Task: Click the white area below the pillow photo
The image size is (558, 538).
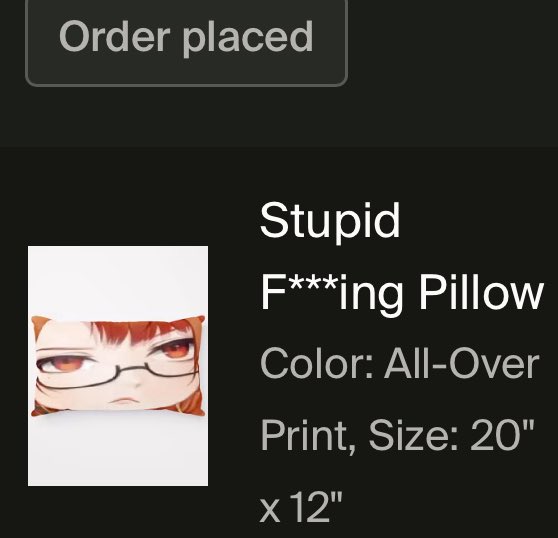Action: [x=118, y=451]
